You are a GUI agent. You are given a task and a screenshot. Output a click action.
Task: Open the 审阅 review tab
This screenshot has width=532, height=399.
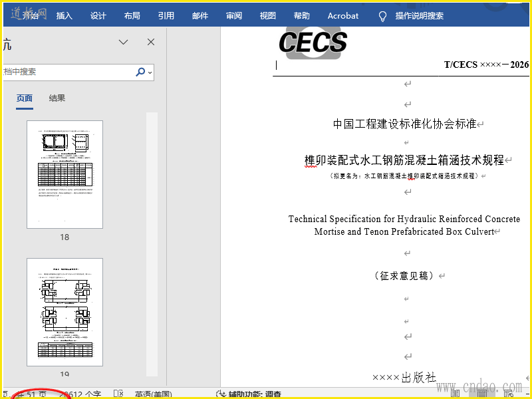coord(234,15)
